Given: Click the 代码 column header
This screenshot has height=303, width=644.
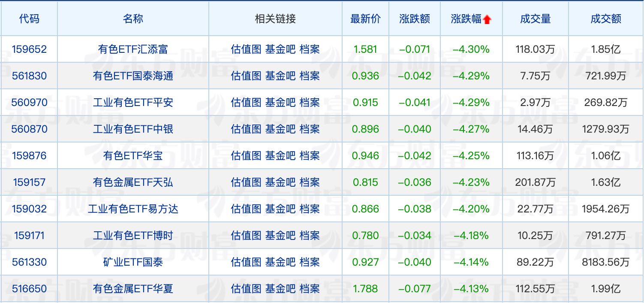Looking at the screenshot, I should click(x=29, y=19).
